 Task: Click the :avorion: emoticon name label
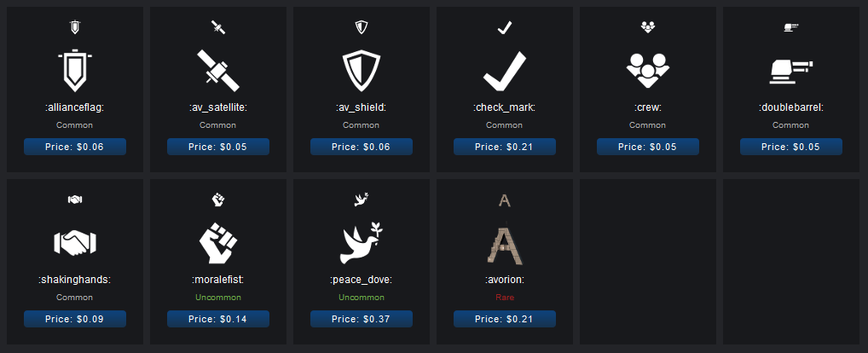coord(505,280)
